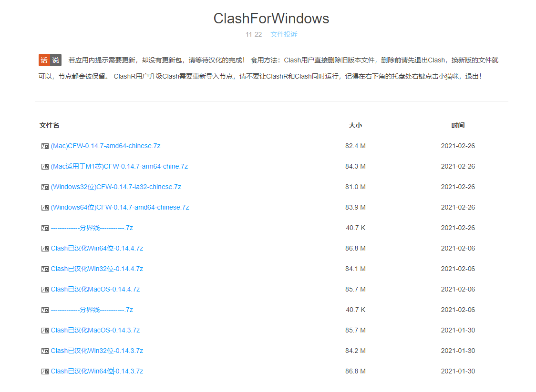Click the 话说 orange badge
Viewport: 536px width, 392px height.
(50, 60)
